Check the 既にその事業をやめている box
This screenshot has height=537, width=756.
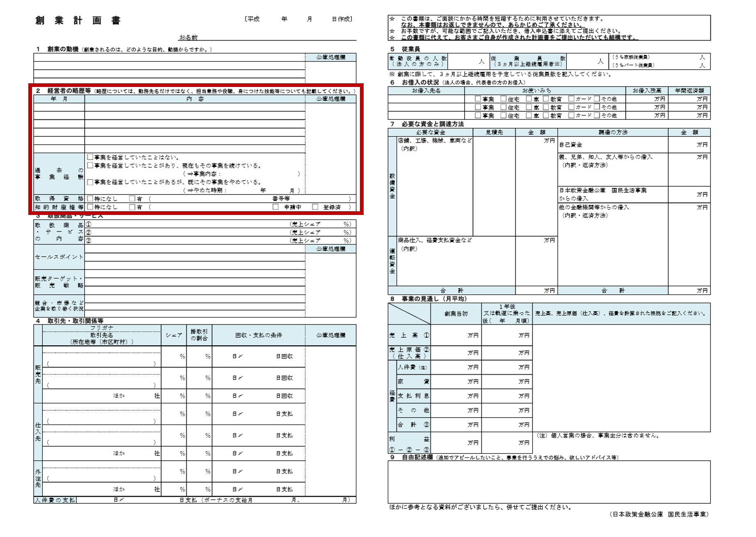click(x=90, y=182)
